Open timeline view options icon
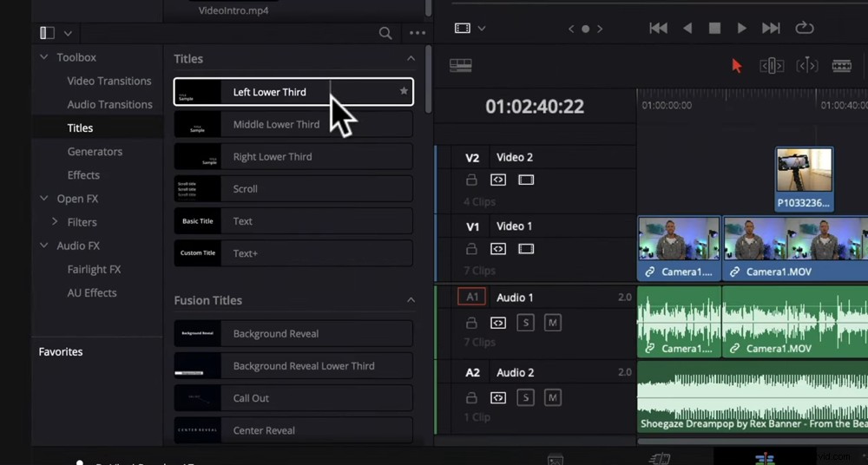868x465 pixels. 461,65
